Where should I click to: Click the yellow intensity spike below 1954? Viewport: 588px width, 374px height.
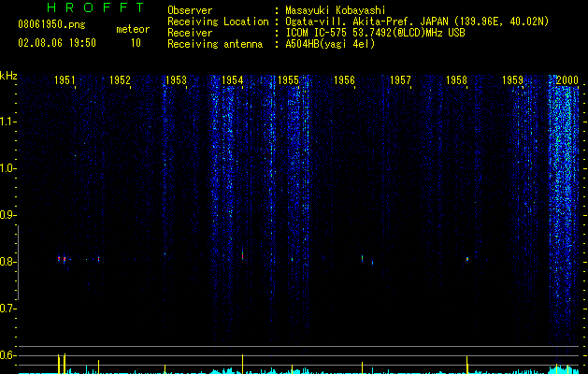pyautogui.click(x=243, y=364)
